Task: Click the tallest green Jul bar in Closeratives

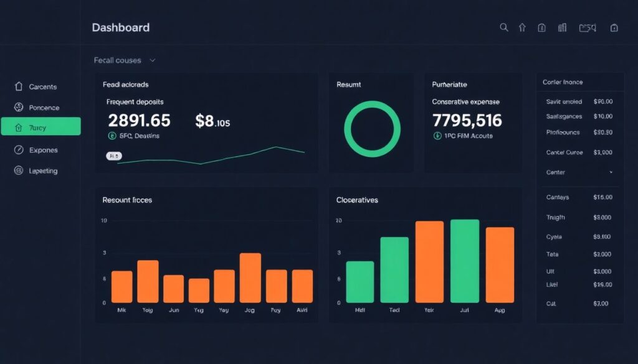Action: 465,261
